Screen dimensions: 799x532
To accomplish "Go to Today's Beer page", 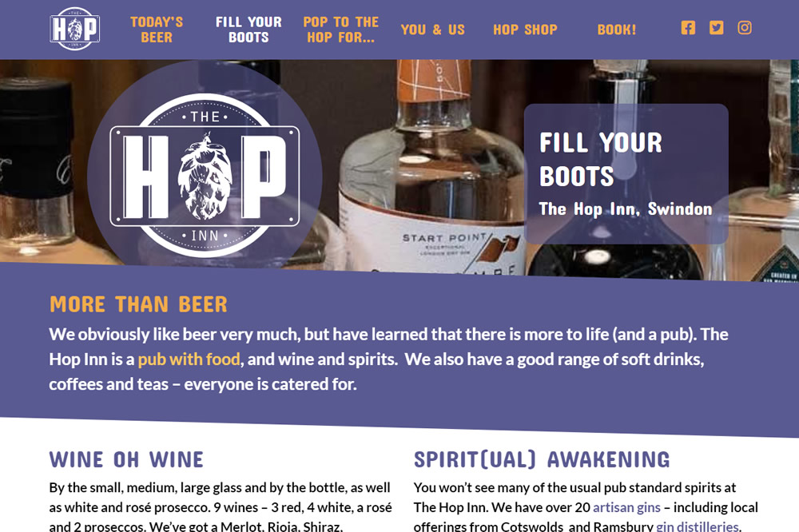I will (x=157, y=30).
